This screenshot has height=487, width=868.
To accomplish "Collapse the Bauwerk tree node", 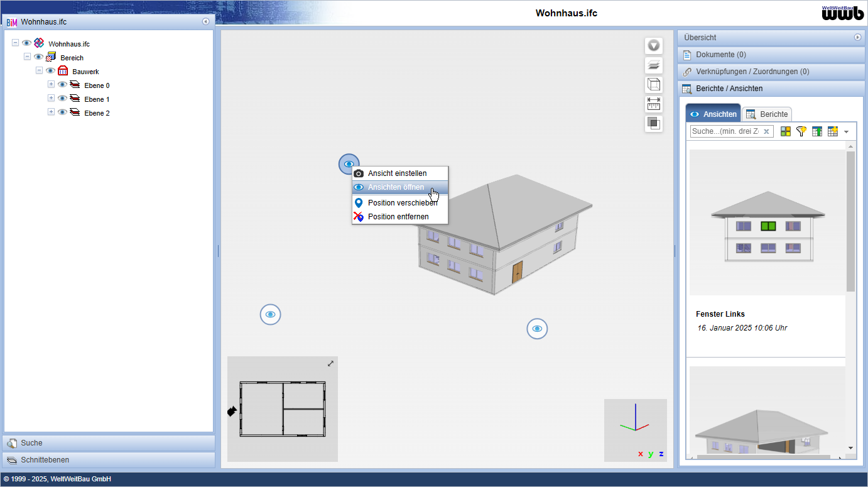I will [39, 70].
